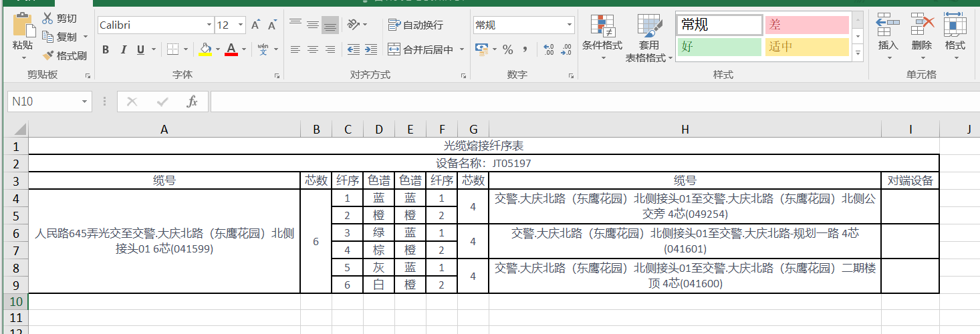This screenshot has width=980, height=334.
Task: Toggle underline formatting (U)
Action: pos(140,49)
